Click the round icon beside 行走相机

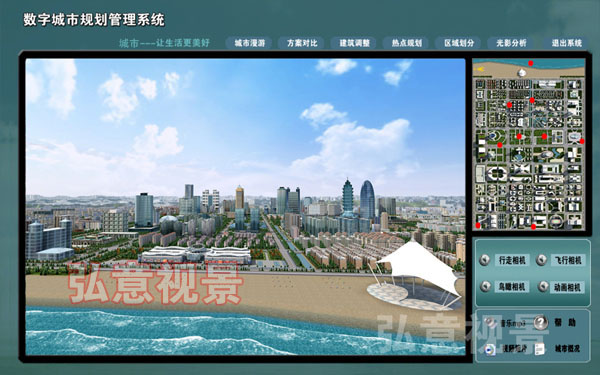(x=485, y=260)
